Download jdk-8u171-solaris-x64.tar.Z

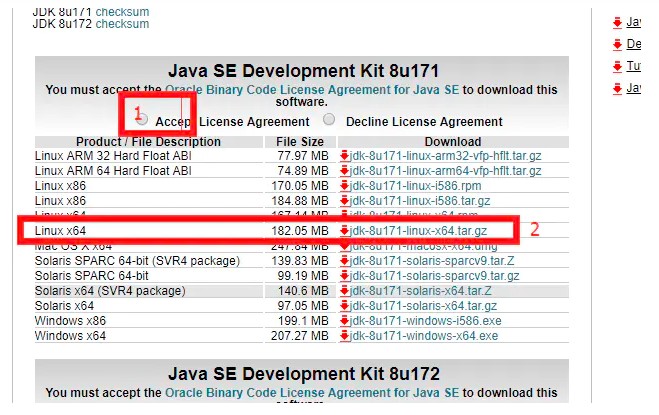[421, 291]
